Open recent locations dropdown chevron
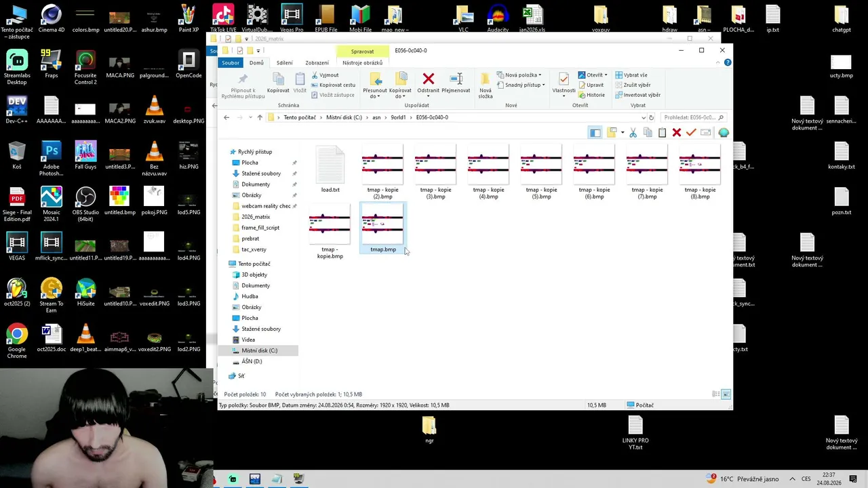 (x=250, y=117)
